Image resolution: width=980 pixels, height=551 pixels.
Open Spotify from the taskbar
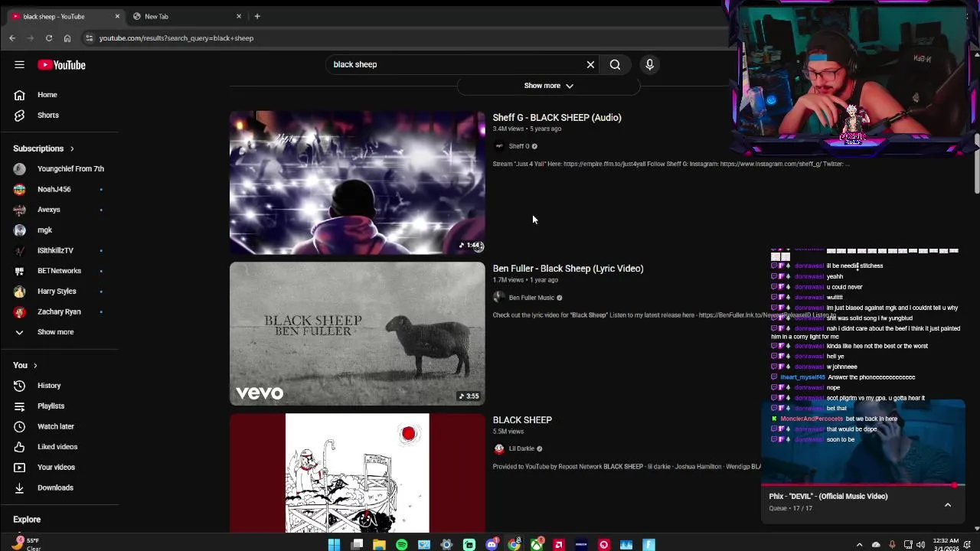click(x=401, y=545)
